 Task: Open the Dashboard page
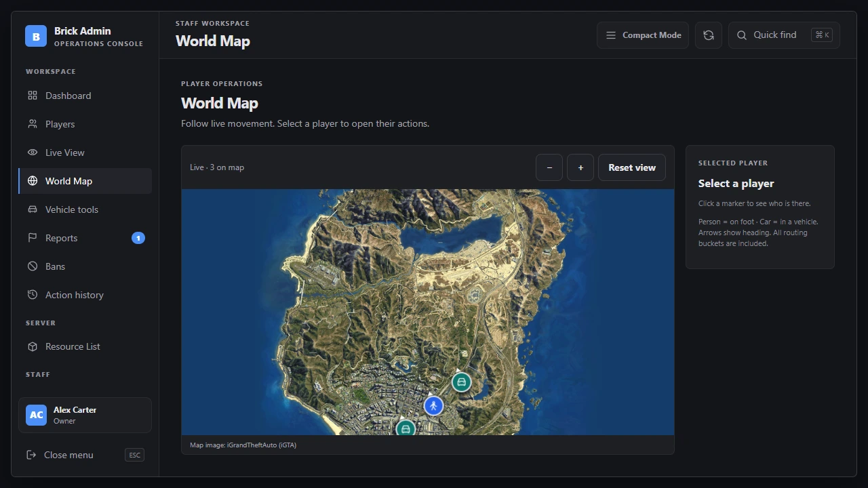pyautogui.click(x=85, y=96)
